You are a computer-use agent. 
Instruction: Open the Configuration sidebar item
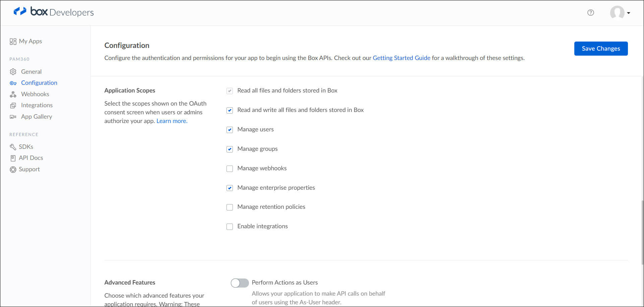tap(39, 83)
